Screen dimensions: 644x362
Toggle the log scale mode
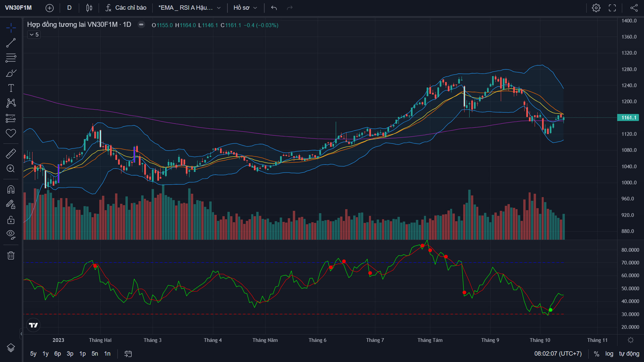(x=609, y=354)
